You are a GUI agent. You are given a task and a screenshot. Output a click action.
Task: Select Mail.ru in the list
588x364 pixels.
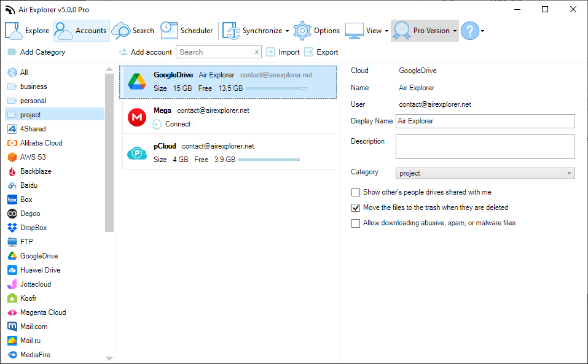pyautogui.click(x=55, y=341)
